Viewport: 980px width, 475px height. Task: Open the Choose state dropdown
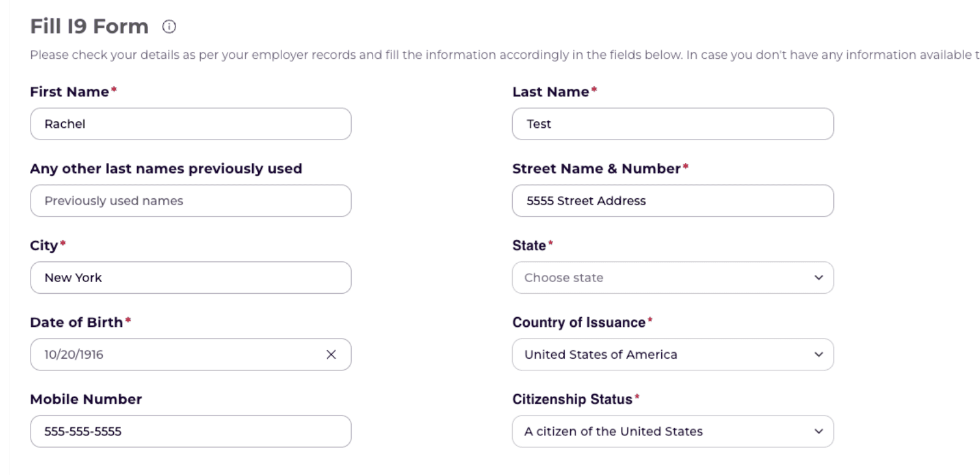coord(673,278)
